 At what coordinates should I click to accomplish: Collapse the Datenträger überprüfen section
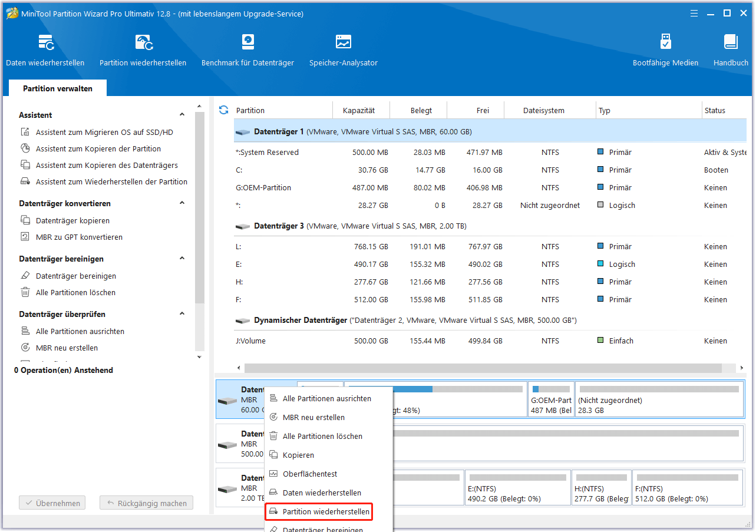(182, 314)
